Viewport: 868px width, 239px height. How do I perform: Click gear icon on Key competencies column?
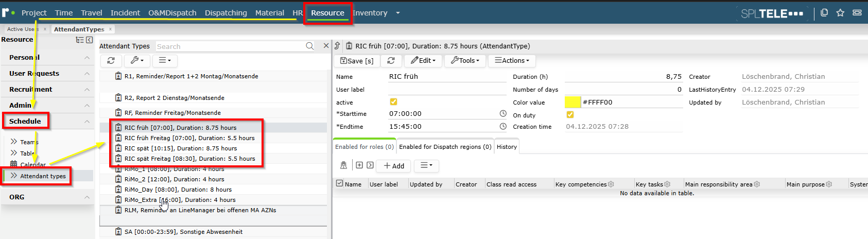(x=611, y=184)
